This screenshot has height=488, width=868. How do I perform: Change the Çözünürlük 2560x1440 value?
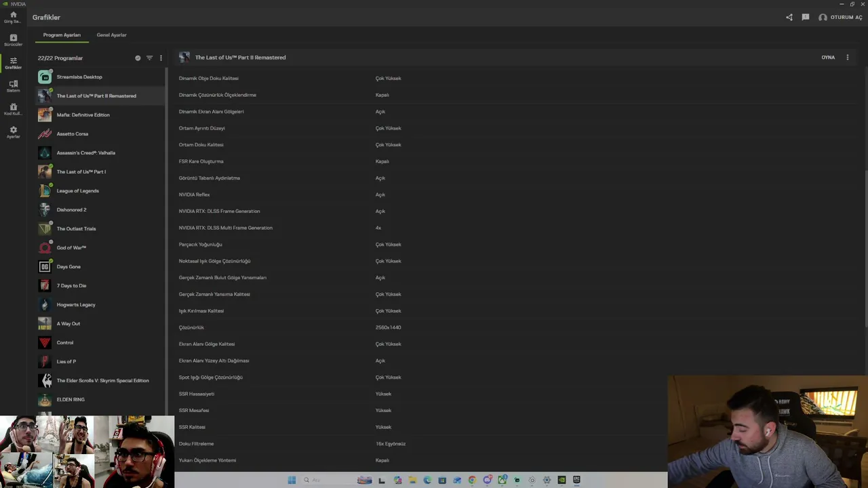coord(388,327)
